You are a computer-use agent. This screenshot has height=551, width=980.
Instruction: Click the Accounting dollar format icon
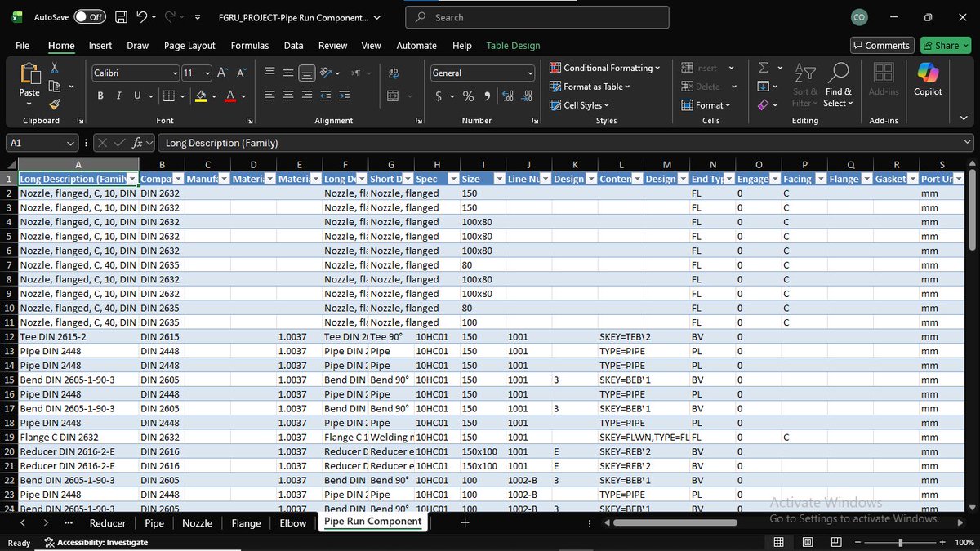[439, 96]
